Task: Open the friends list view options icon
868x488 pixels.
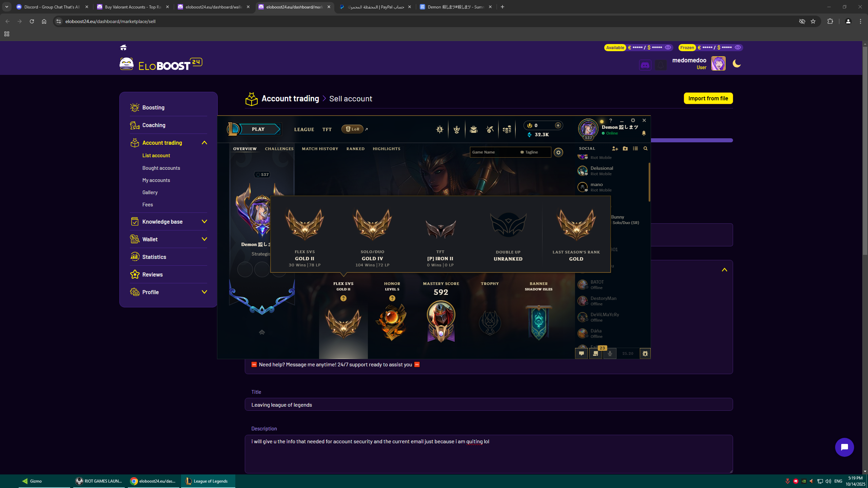Action: (635, 148)
